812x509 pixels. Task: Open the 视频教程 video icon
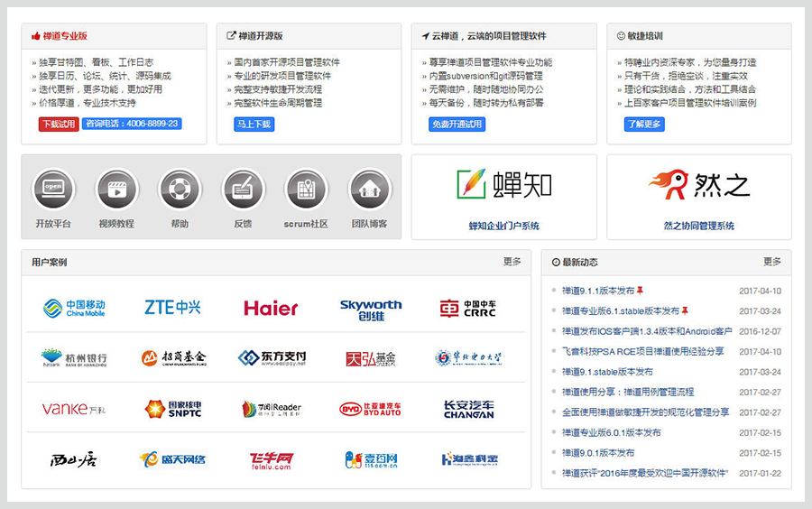tap(117, 189)
